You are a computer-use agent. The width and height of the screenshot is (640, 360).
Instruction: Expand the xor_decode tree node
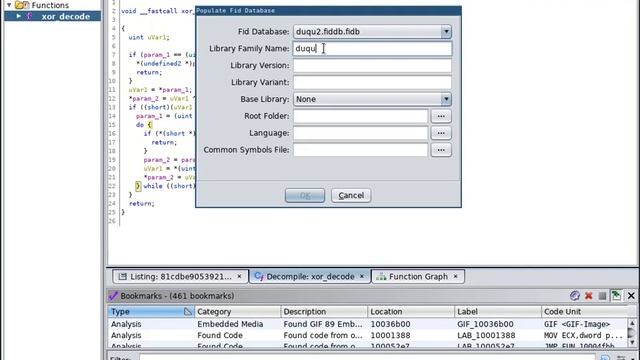coord(19,16)
